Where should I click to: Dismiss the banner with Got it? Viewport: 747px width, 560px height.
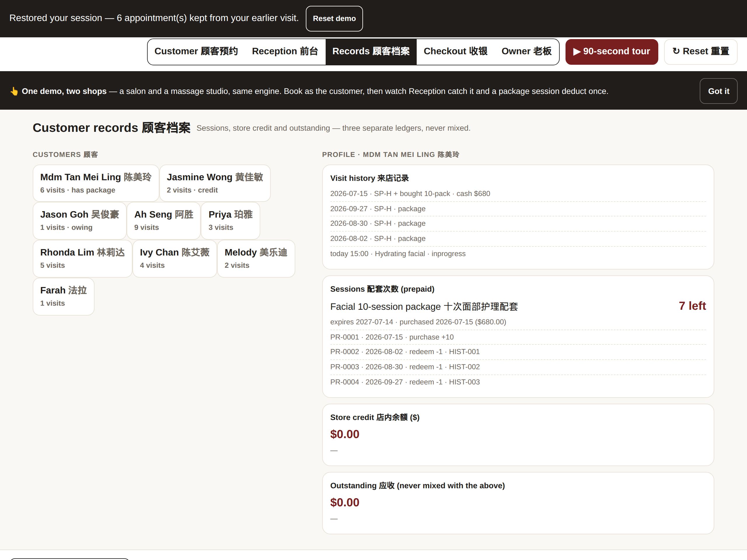pos(718,91)
